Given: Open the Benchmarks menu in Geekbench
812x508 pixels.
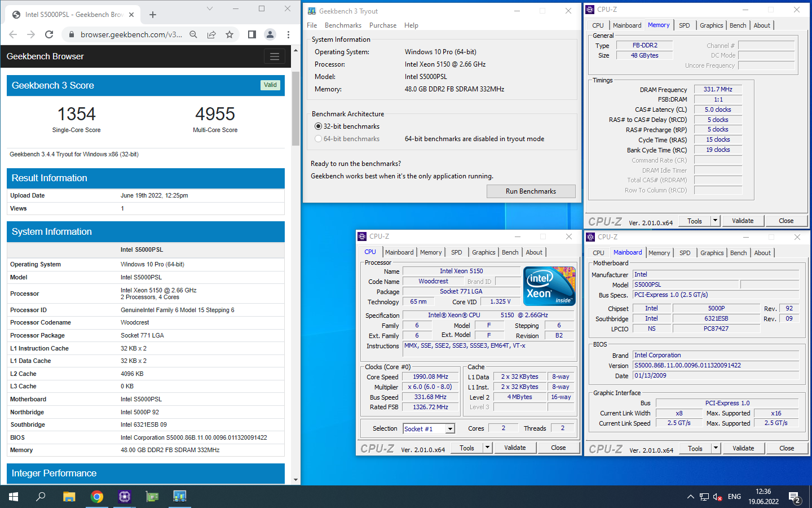Looking at the screenshot, I should tap(343, 25).
